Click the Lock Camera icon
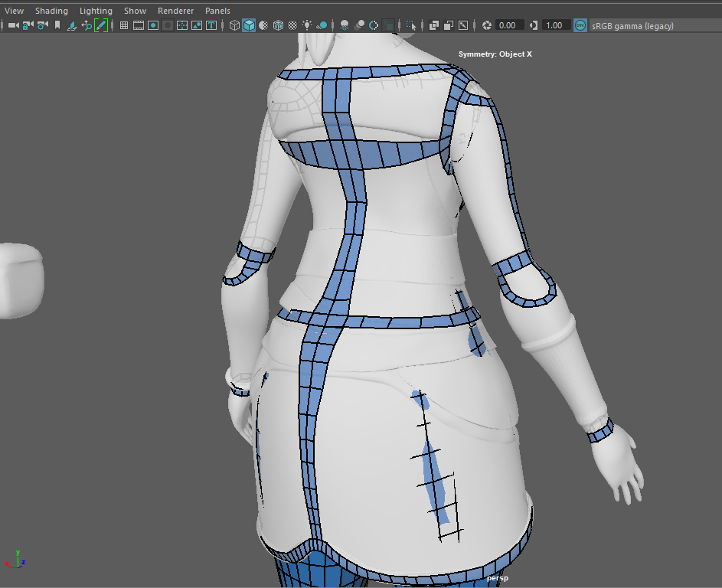722x588 pixels. click(x=28, y=25)
